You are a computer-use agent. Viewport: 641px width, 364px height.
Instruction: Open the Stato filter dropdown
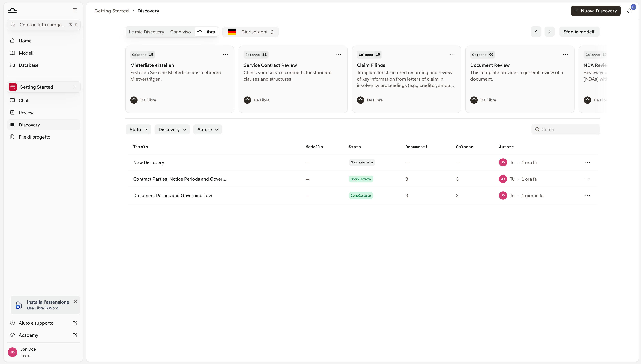[138, 129]
